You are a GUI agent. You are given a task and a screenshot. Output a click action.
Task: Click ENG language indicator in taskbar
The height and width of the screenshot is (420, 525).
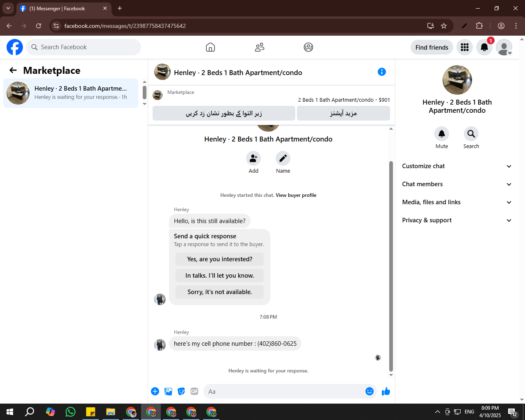click(x=470, y=412)
